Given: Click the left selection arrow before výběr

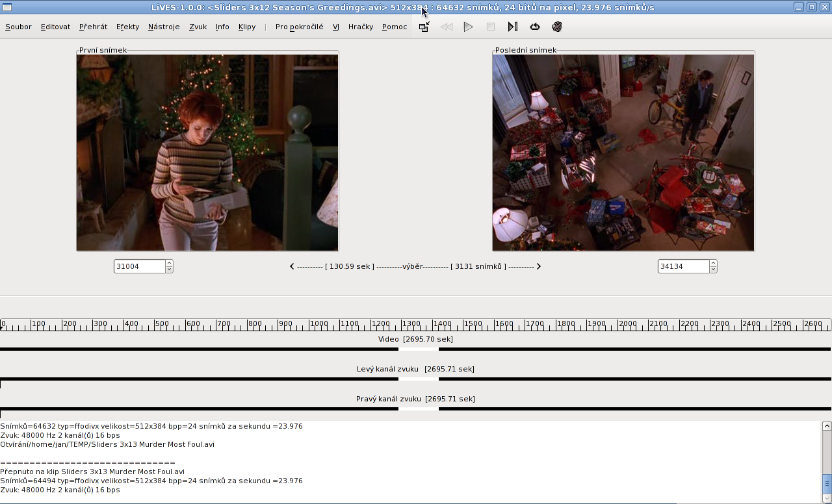Looking at the screenshot, I should (x=292, y=266).
